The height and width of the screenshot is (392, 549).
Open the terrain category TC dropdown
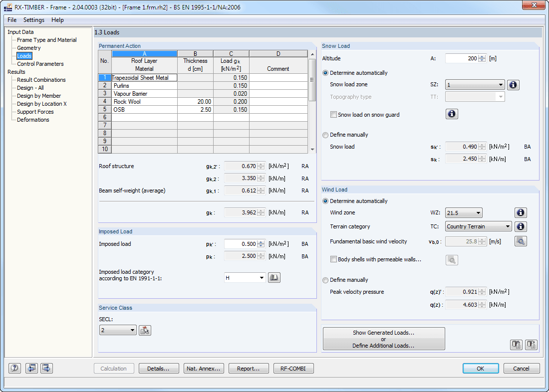click(x=478, y=226)
